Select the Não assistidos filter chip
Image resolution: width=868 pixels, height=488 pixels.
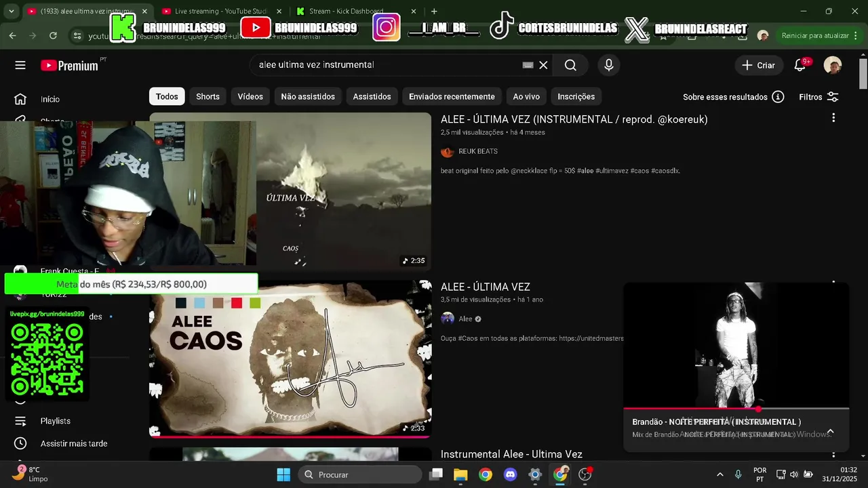[x=308, y=96]
